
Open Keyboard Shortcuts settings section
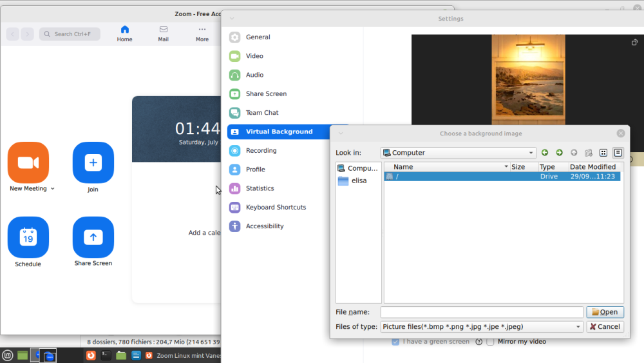[x=276, y=208]
